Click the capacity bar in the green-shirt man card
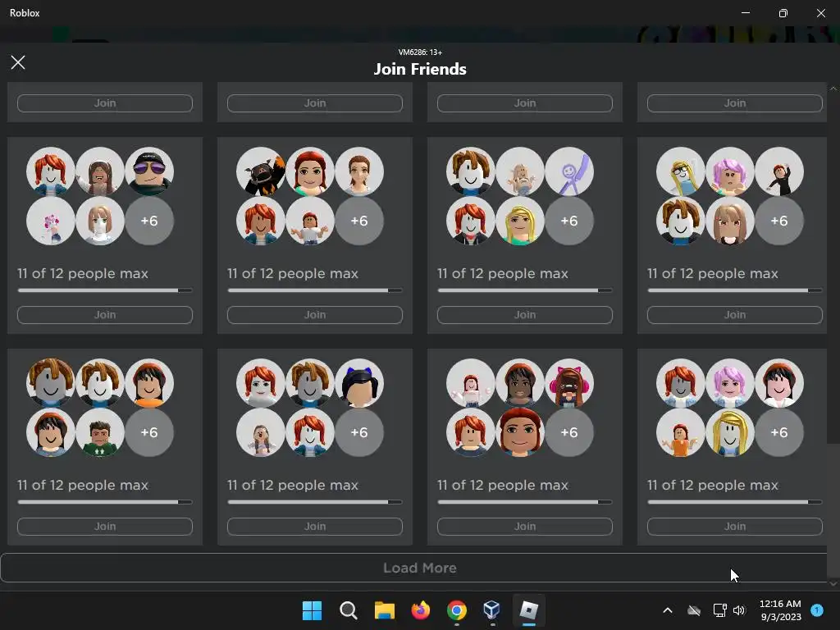 (x=105, y=502)
